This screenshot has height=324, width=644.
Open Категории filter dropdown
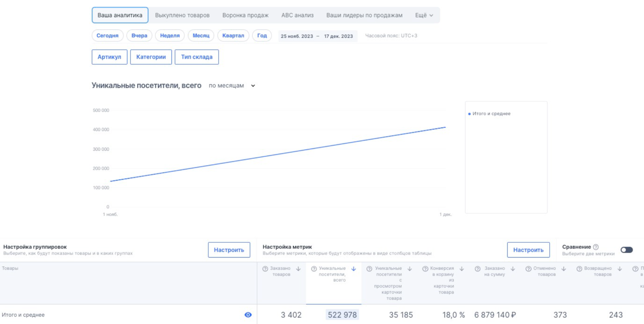[151, 57]
